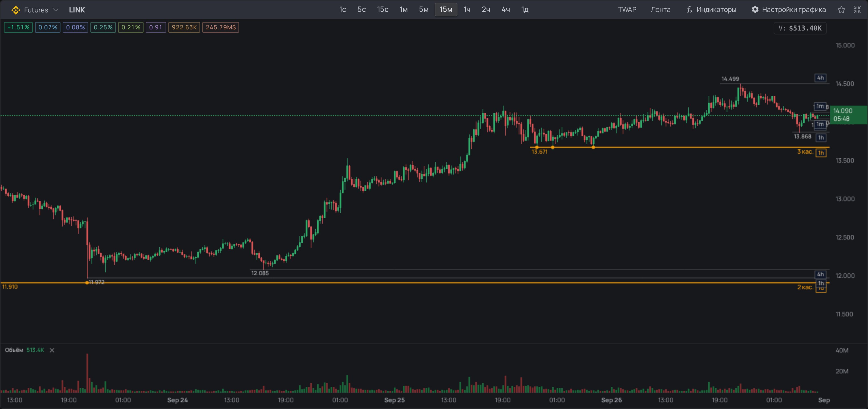The width and height of the screenshot is (868, 409).
Task: Click the Binance Futures logo icon
Action: [x=16, y=10]
